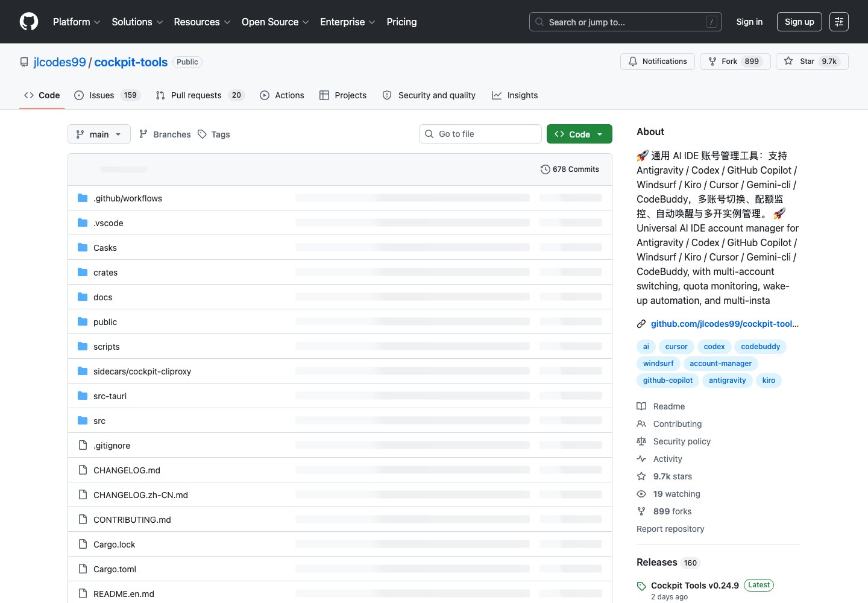868x603 pixels.
Task: Click the Sign in link
Action: pos(749,22)
